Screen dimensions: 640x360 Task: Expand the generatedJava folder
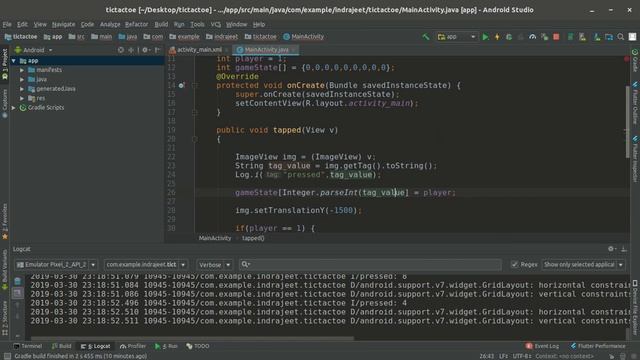(22, 89)
